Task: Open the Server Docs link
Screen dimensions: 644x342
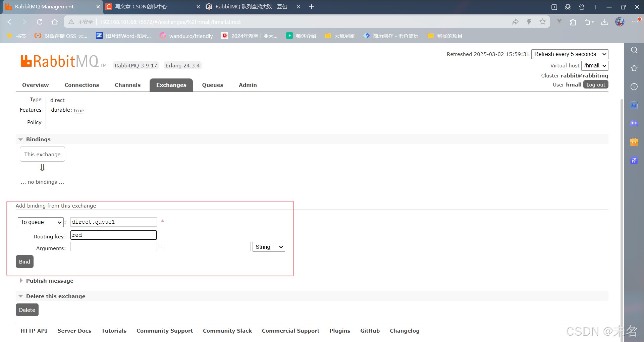Action: click(x=74, y=331)
